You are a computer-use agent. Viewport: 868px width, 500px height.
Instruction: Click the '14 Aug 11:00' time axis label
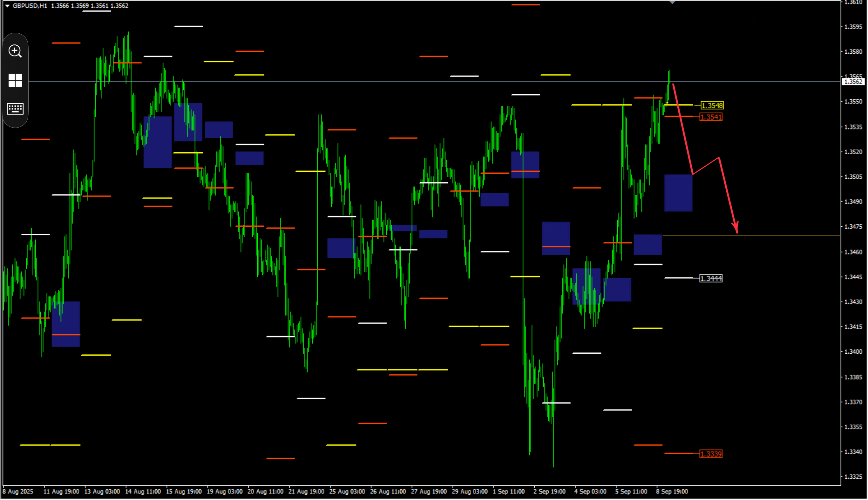click(143, 491)
